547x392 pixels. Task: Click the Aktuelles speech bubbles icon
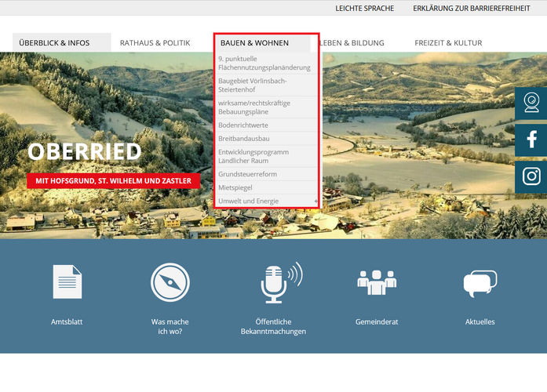pos(480,283)
